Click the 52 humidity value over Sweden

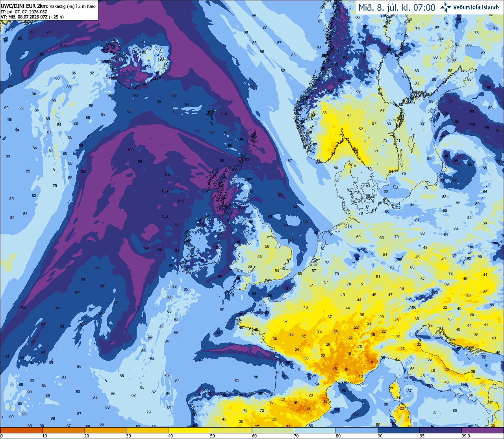pos(361,129)
